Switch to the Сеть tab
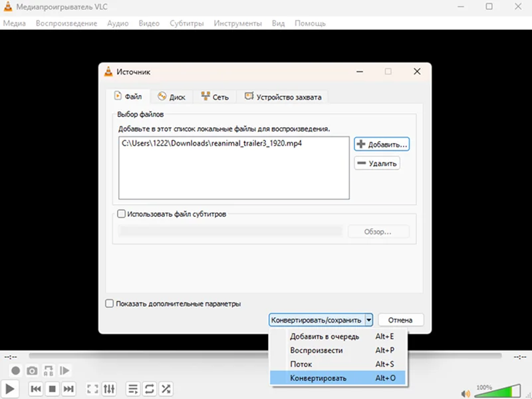The height and width of the screenshot is (399, 532). click(x=215, y=96)
